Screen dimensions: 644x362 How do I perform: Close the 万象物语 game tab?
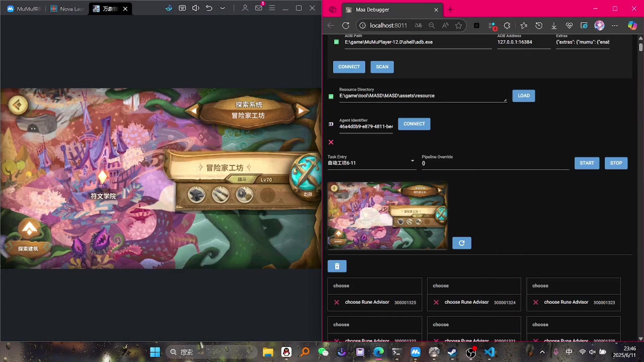[125, 9]
